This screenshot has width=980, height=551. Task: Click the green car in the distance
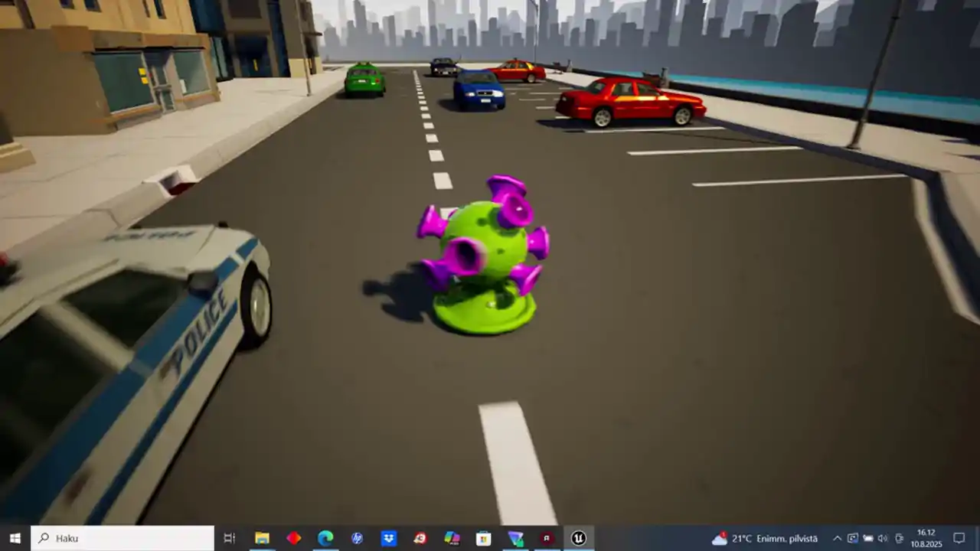(x=364, y=80)
